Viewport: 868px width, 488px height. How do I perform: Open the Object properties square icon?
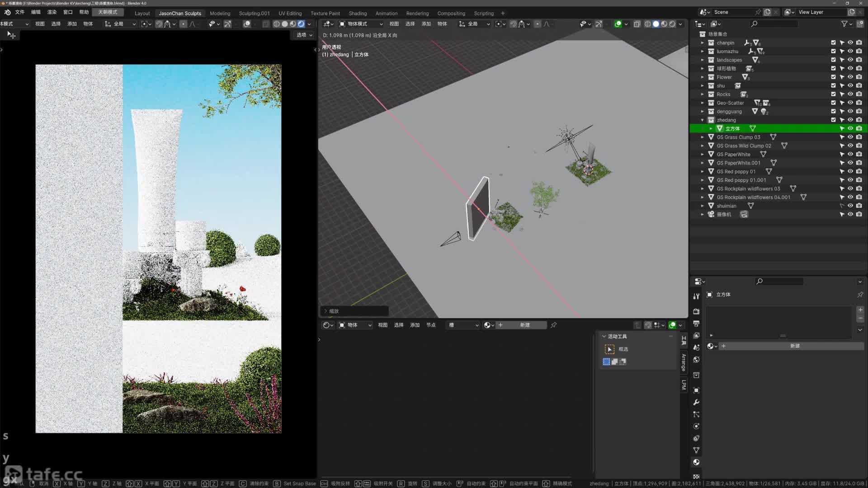pos(696,390)
